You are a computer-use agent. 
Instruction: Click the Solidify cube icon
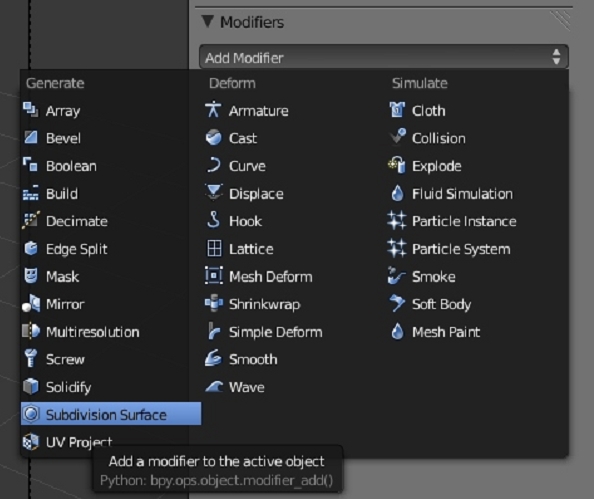click(x=30, y=387)
